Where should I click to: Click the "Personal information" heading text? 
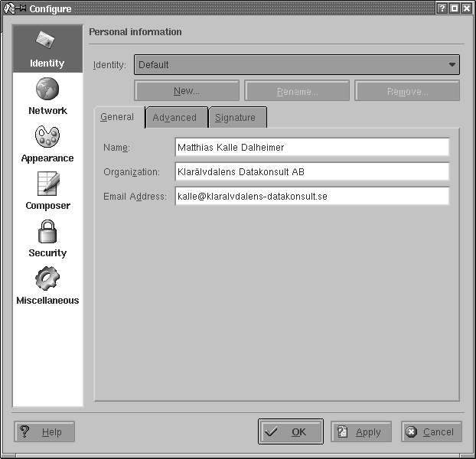click(135, 32)
